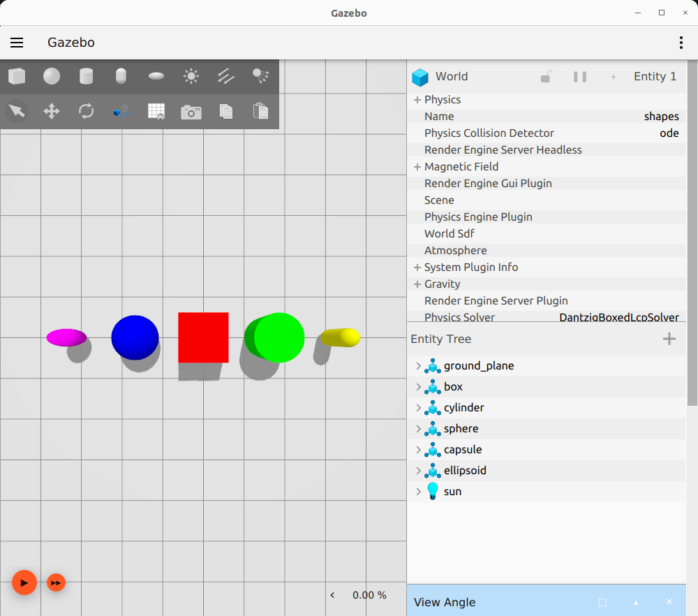Activate the rotate mode tool
698x616 pixels.
[x=86, y=111]
